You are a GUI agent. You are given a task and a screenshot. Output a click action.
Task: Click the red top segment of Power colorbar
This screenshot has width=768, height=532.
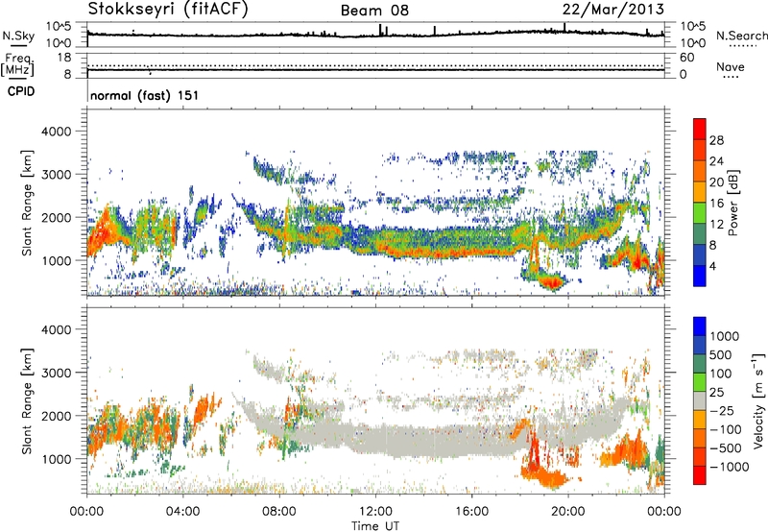point(700,129)
